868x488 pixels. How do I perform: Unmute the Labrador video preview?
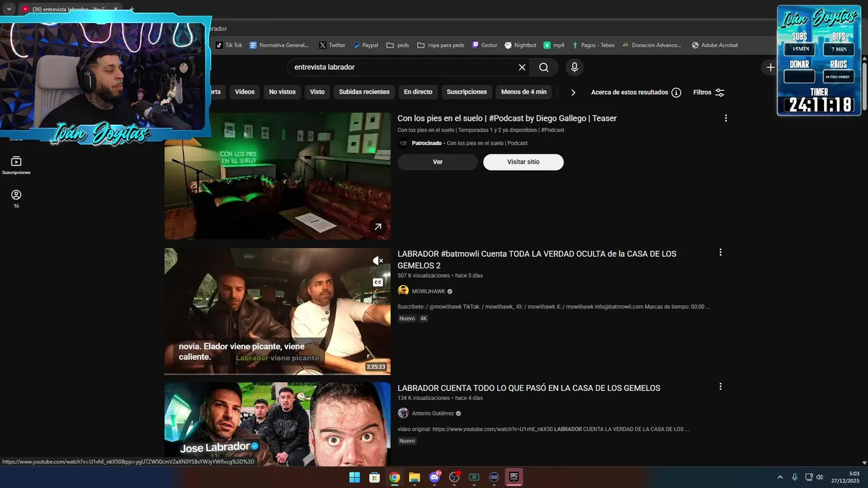378,260
